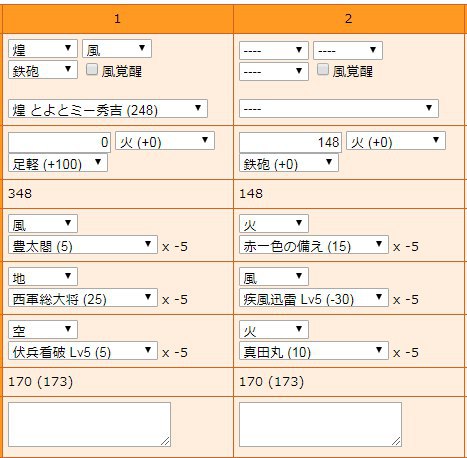Click the memo textarea in column 2
The width and height of the screenshot is (467, 458).
tap(320, 424)
